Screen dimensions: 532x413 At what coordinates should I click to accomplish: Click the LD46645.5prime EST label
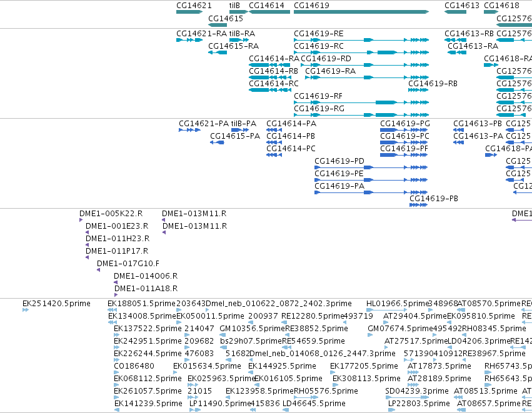314,404
